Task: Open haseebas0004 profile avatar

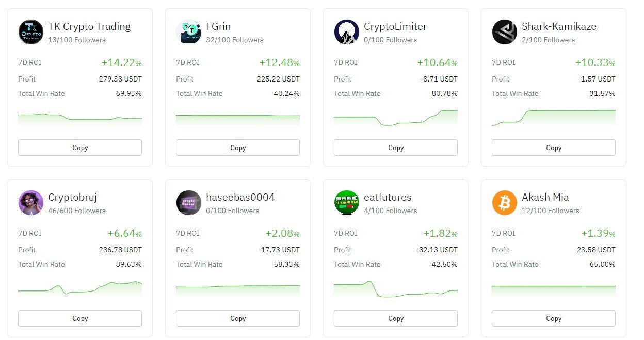Action: (x=188, y=203)
